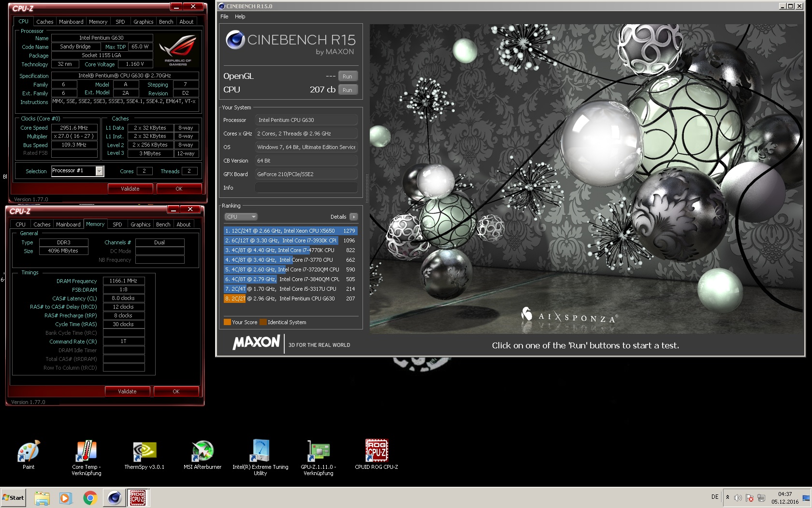
Task: Select ranking row Intel Pentium CPU G630
Action: (290, 299)
